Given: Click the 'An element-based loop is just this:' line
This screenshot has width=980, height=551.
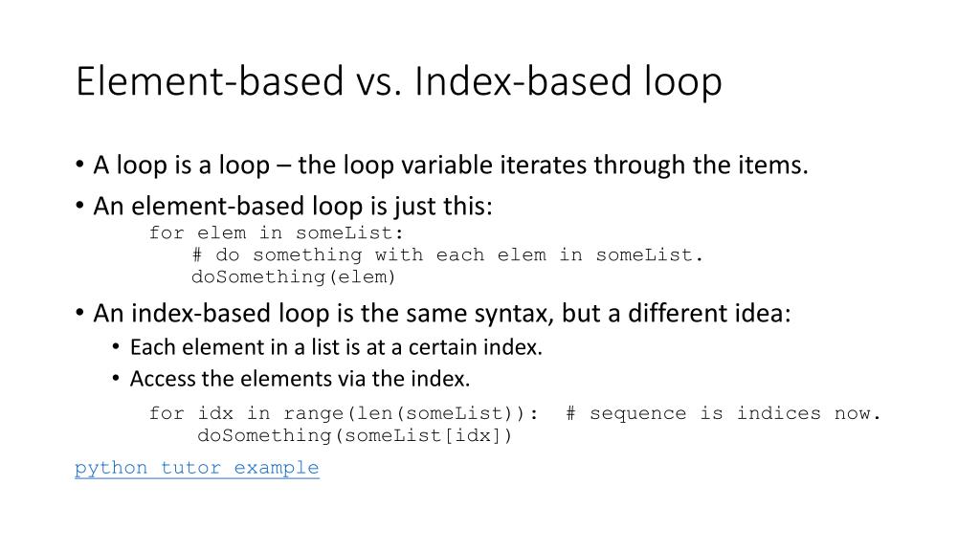Looking at the screenshot, I should (293, 206).
